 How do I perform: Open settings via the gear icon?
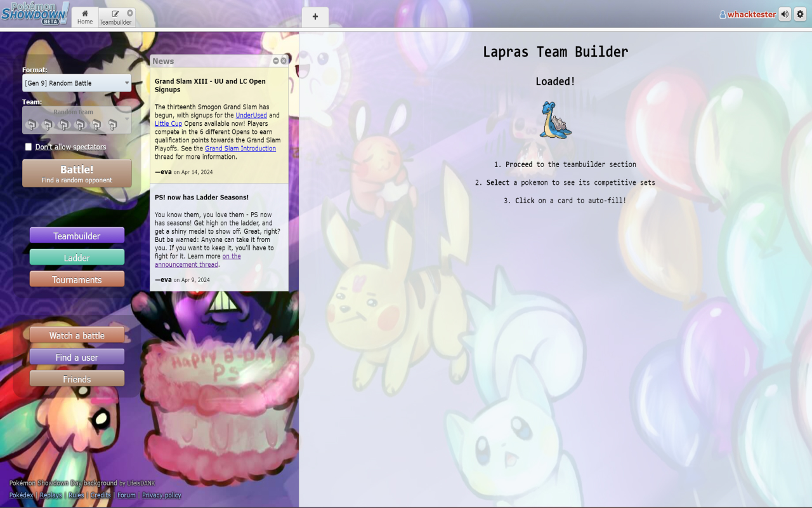(800, 14)
